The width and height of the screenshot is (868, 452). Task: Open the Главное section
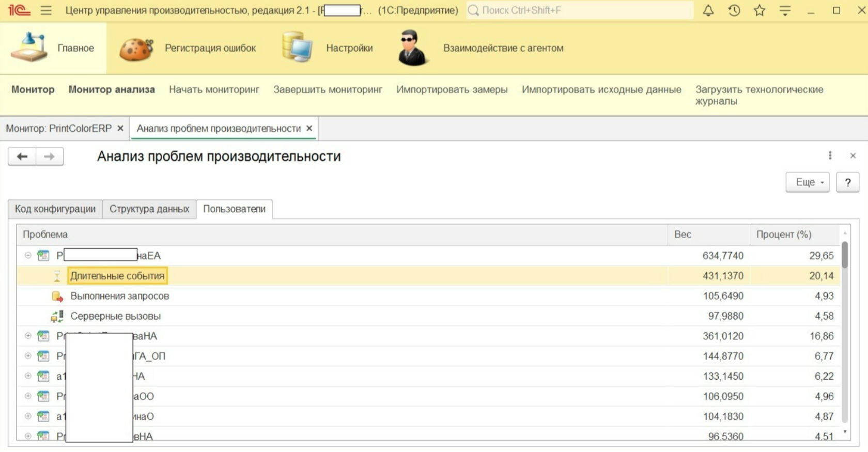pos(53,48)
